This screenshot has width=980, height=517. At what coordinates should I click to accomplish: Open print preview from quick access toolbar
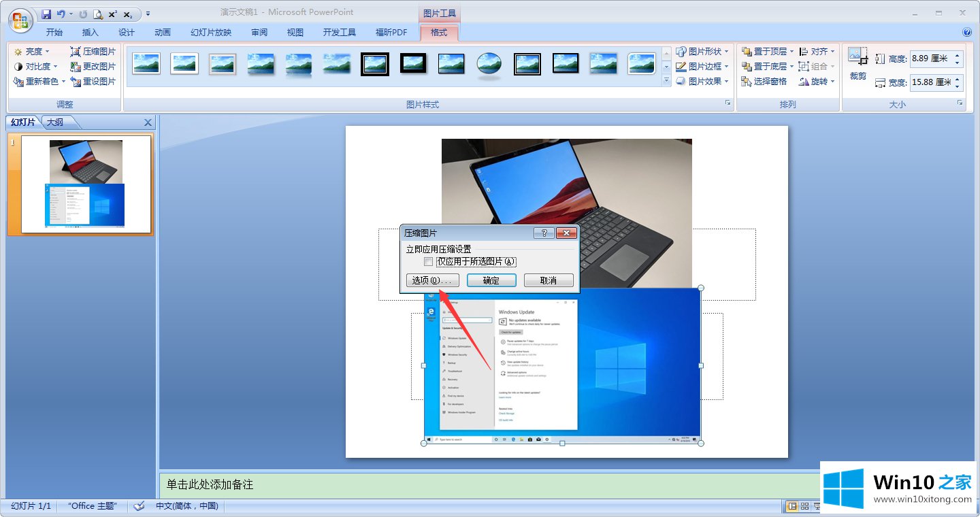pyautogui.click(x=98, y=14)
